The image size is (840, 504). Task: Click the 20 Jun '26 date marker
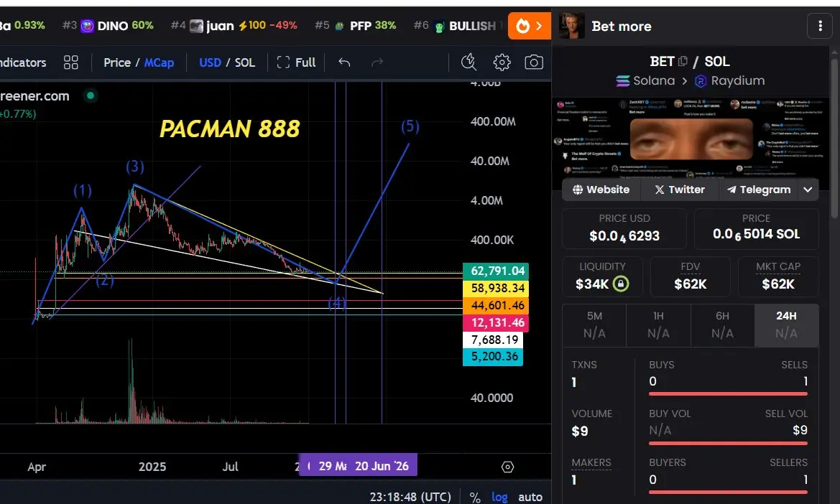[x=382, y=466]
